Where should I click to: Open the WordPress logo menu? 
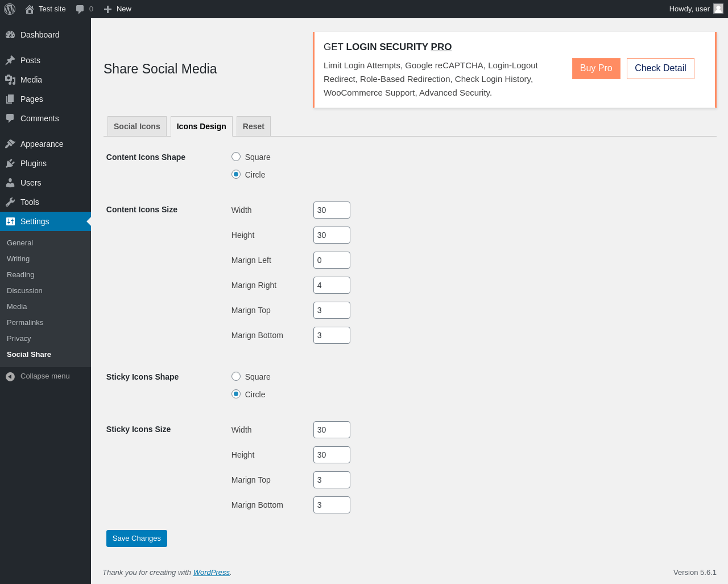(x=10, y=9)
